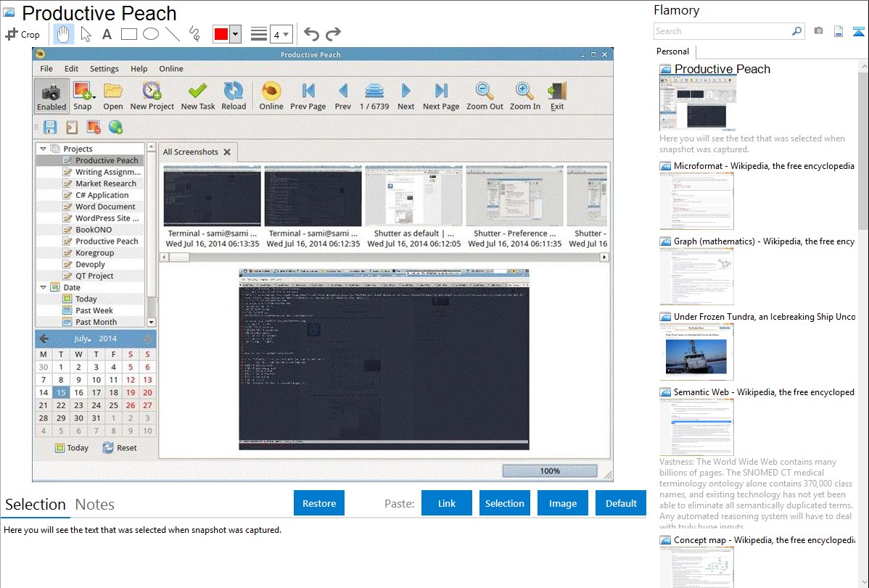Select Past Week filter
Image resolution: width=869 pixels, height=588 pixels.
94,310
